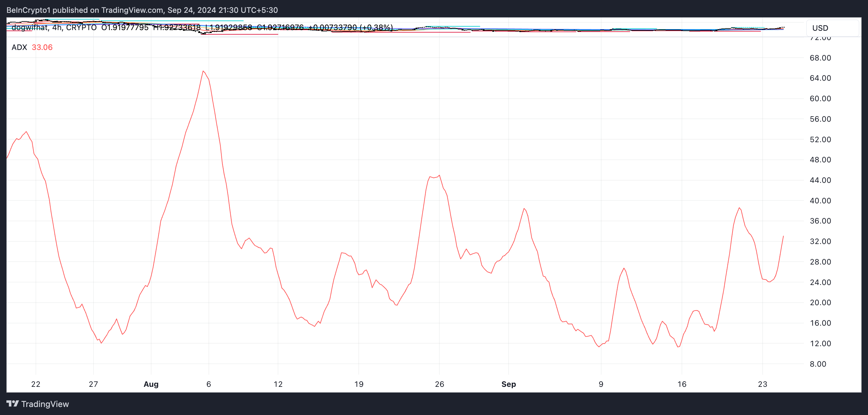Click the 27 date label on the time axis
Image resolution: width=868 pixels, height=415 pixels.
click(x=93, y=384)
